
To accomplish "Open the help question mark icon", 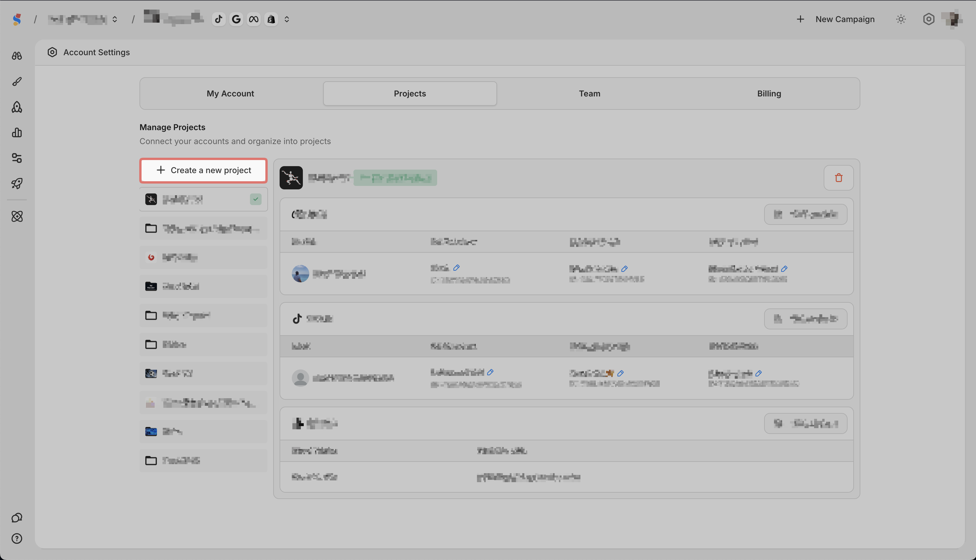I will pos(17,539).
